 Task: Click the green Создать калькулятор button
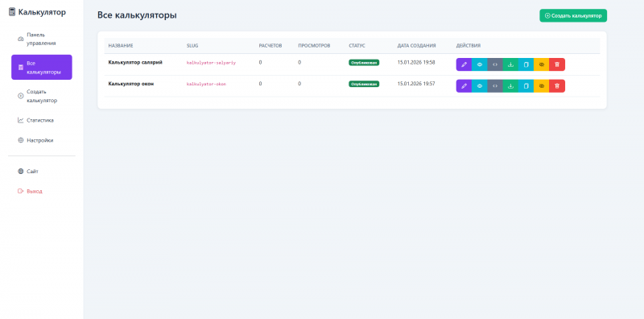point(573,15)
